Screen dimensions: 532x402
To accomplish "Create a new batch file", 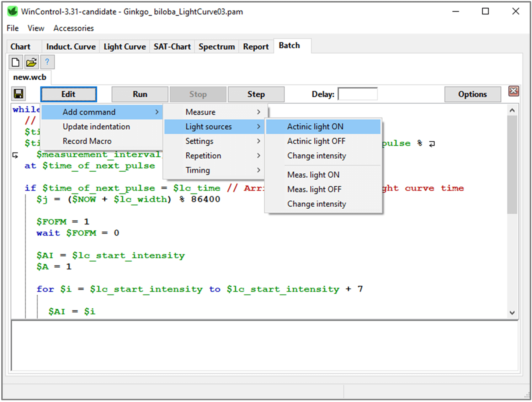I will 15,62.
